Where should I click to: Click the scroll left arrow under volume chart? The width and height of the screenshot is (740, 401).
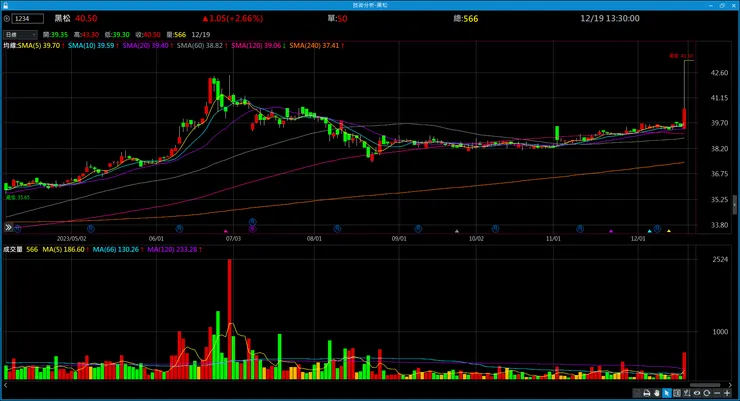[6, 385]
